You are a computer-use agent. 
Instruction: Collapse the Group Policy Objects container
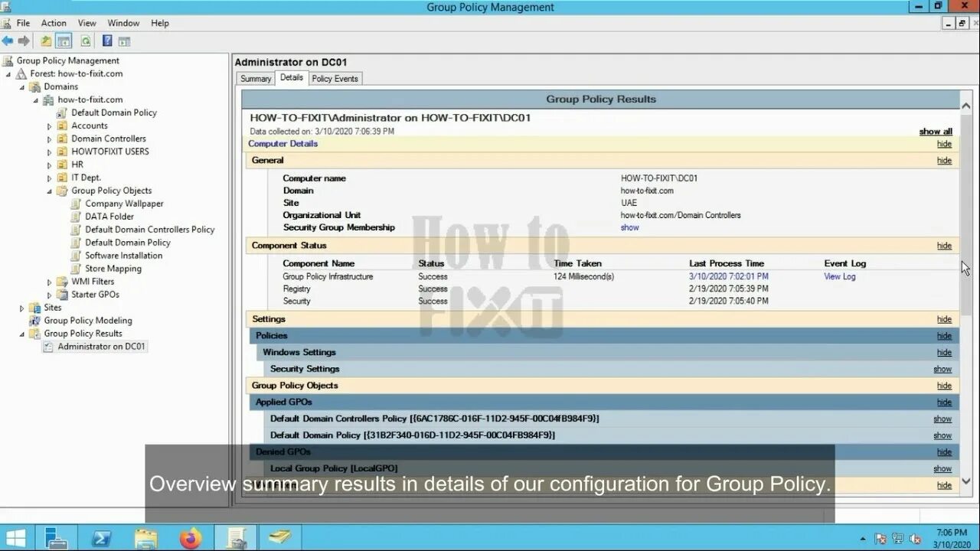[x=50, y=191]
